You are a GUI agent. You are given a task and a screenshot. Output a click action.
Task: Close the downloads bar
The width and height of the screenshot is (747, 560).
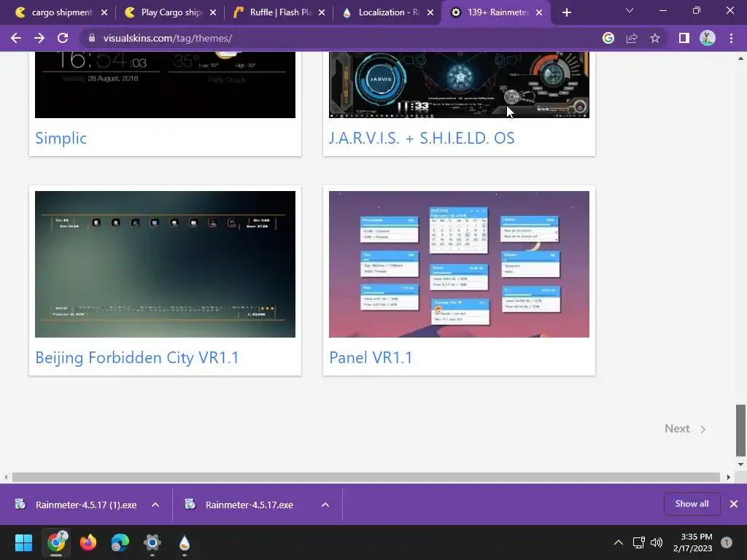734,504
